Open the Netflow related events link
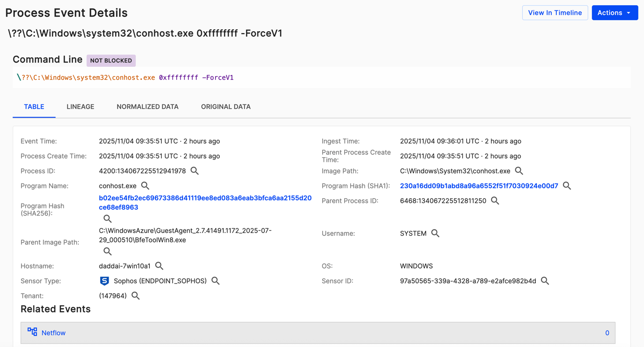Screen dimensions: 644x347 [x=54, y=333]
